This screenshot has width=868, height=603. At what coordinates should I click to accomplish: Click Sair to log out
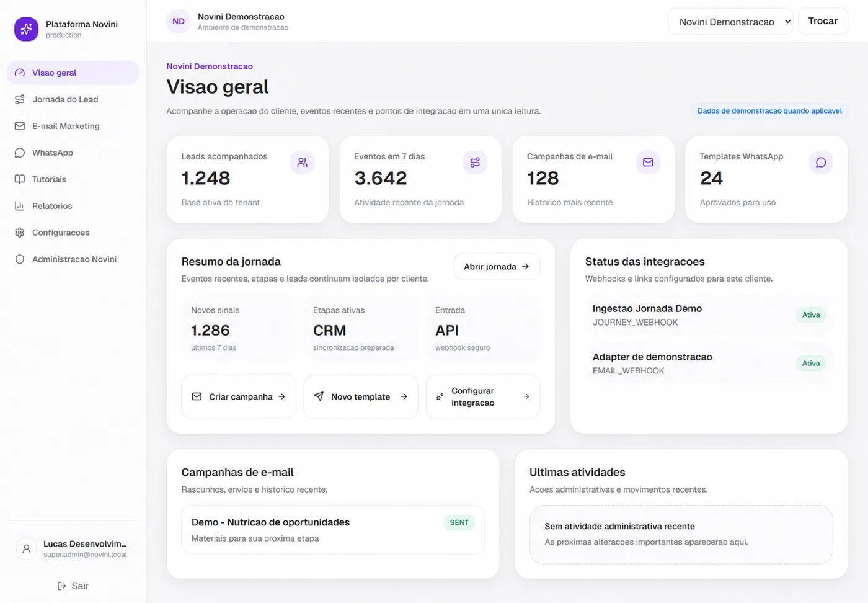click(x=73, y=586)
